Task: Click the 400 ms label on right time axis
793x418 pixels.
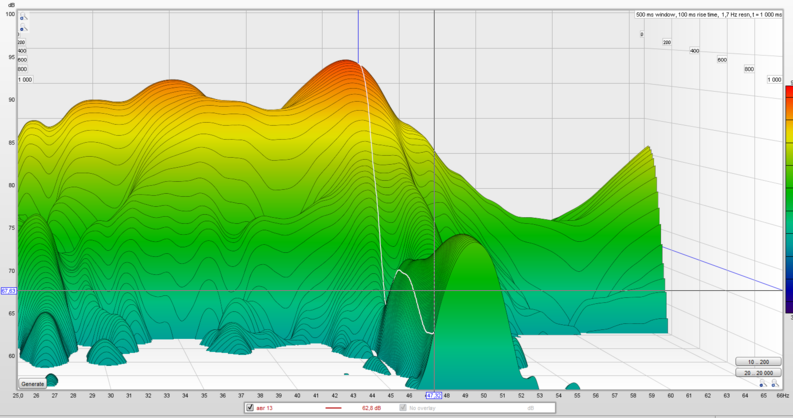Action: 694,50
